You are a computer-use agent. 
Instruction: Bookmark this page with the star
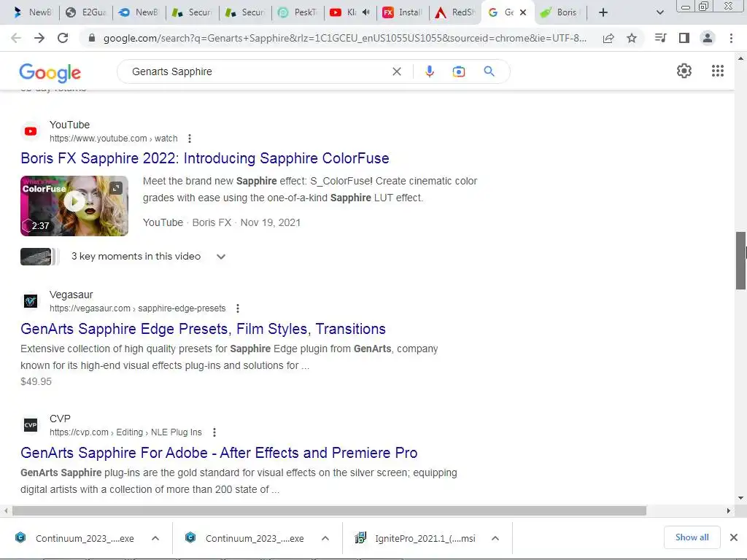[x=632, y=38]
